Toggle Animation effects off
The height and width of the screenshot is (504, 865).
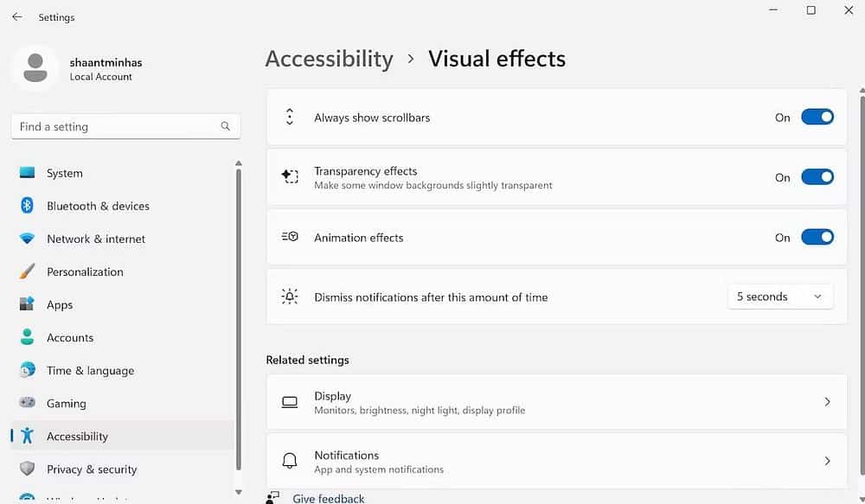click(817, 237)
